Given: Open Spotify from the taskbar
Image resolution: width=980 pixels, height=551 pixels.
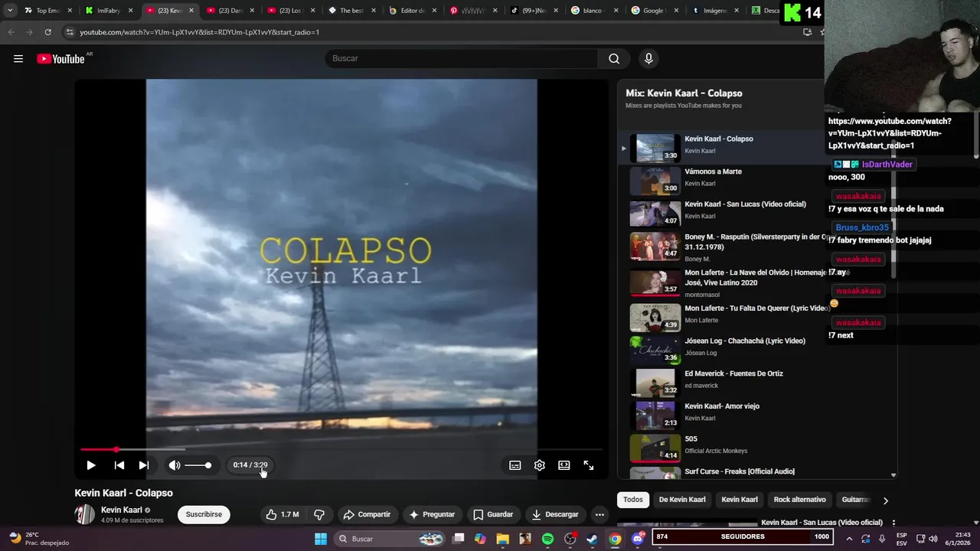Looking at the screenshot, I should (547, 539).
